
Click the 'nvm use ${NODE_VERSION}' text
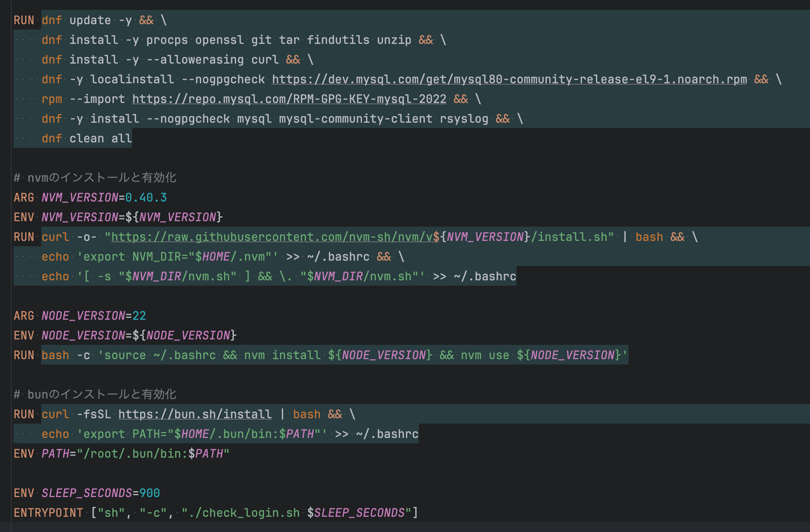tap(541, 355)
